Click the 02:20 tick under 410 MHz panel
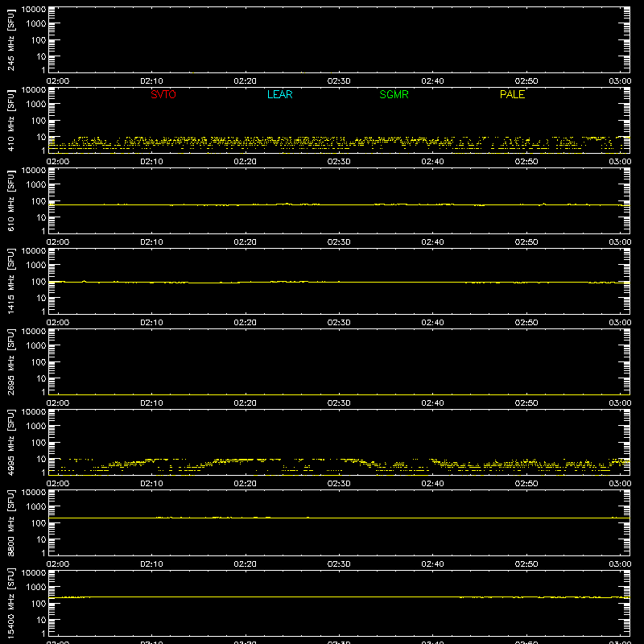This screenshot has width=644, height=644. tap(246, 162)
